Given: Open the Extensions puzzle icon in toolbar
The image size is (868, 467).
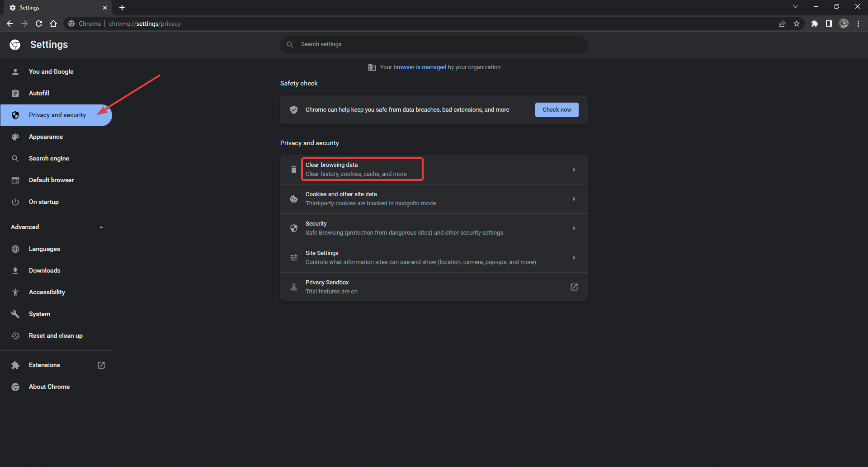Looking at the screenshot, I should [x=814, y=24].
